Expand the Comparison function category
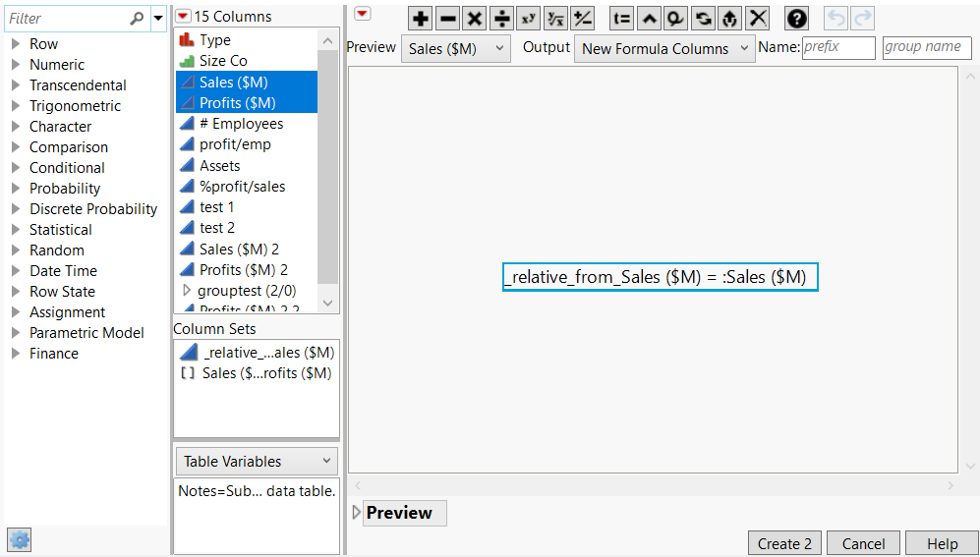 (x=17, y=146)
